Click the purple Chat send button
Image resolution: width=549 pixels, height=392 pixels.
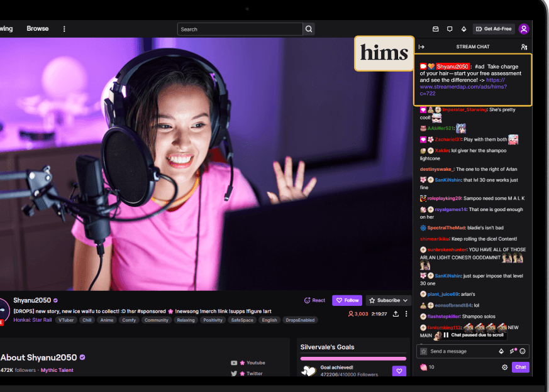tap(520, 367)
